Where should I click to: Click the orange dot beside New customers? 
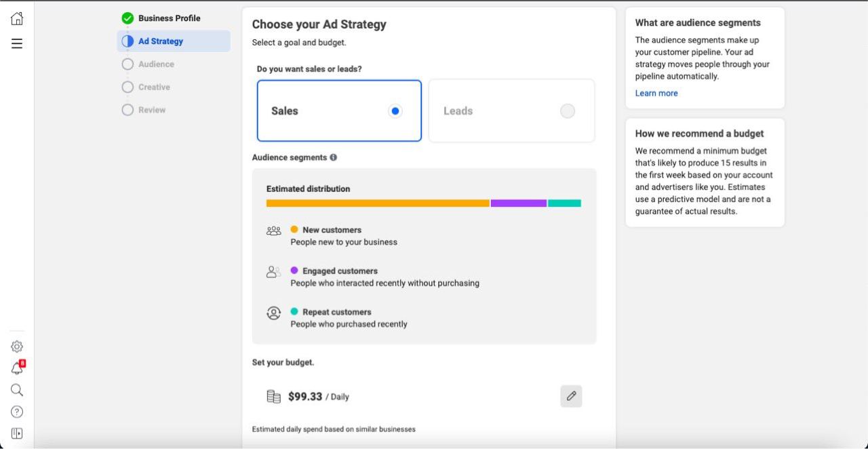click(294, 229)
